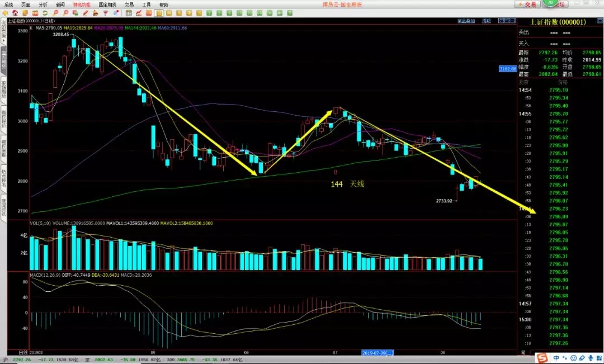604x364 pixels.
Task: Open the 系统 menu
Action: [x=8, y=4]
